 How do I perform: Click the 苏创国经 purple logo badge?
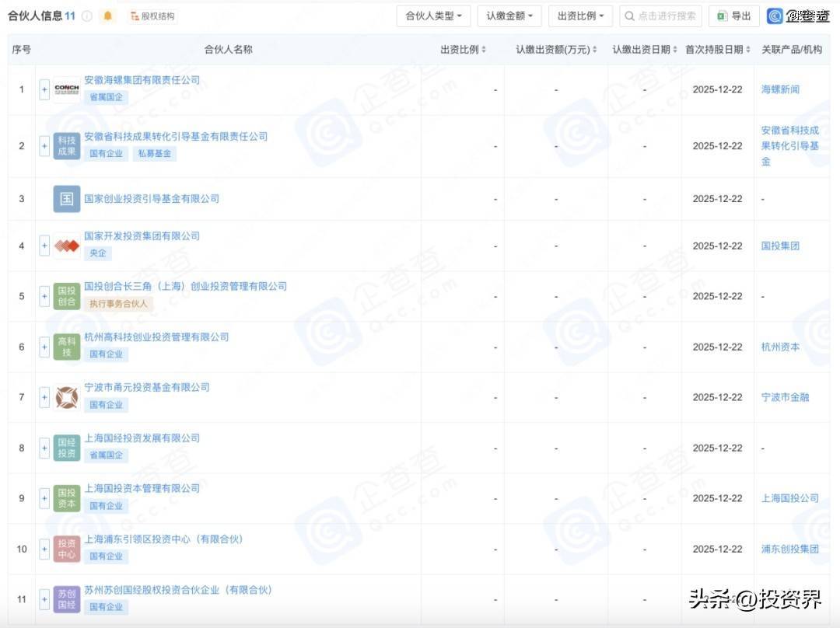click(67, 599)
